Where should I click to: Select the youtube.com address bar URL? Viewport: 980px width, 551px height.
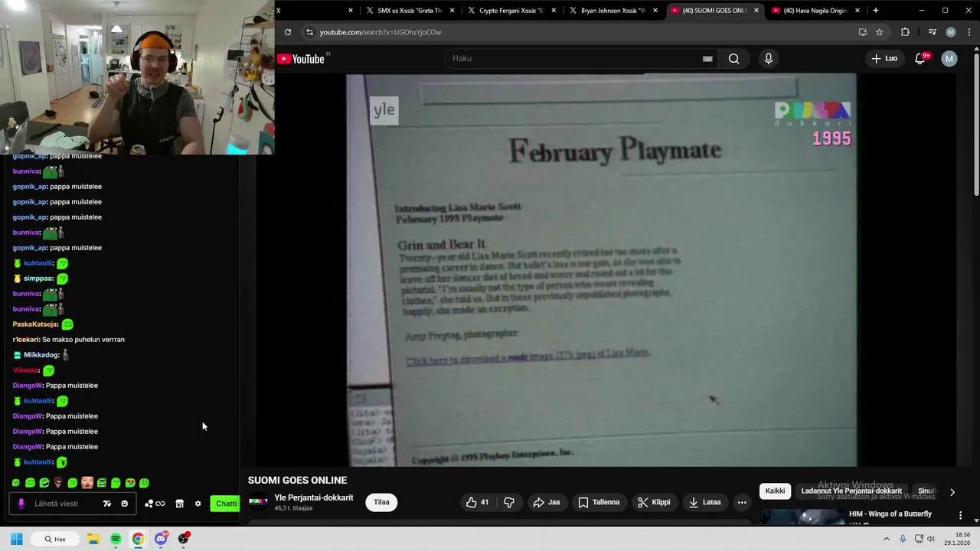coord(381,32)
